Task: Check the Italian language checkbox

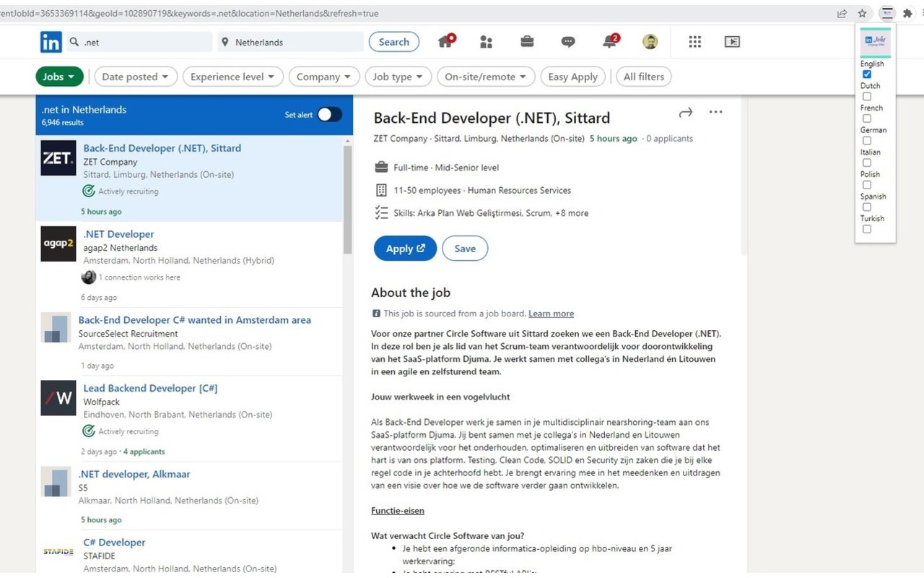Action: pos(867,163)
